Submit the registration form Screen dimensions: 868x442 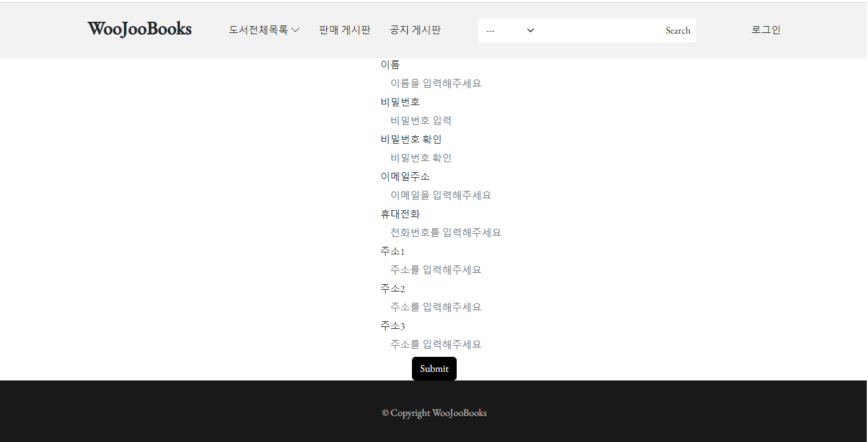click(x=434, y=369)
